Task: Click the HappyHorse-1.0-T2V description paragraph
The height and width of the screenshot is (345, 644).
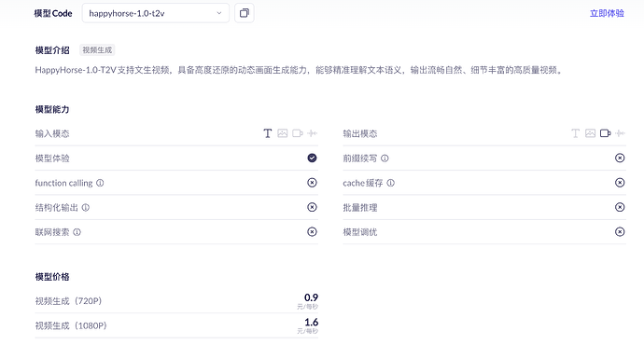Action: tap(299, 70)
